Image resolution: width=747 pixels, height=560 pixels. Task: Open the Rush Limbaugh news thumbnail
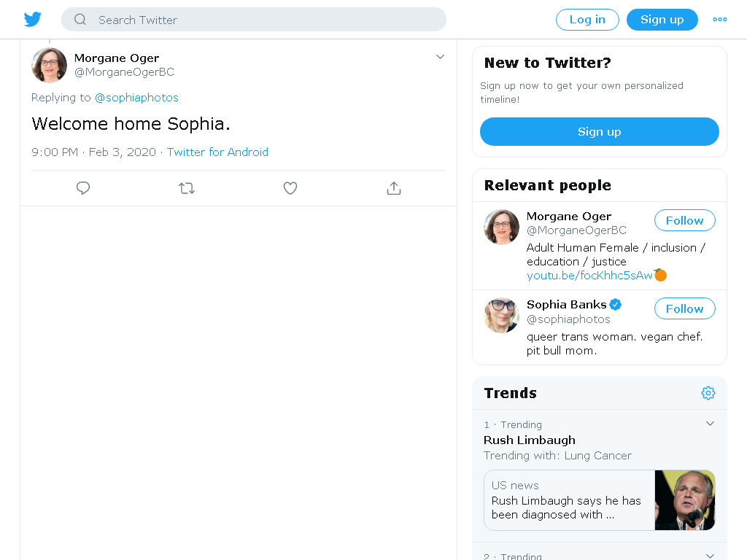click(684, 500)
